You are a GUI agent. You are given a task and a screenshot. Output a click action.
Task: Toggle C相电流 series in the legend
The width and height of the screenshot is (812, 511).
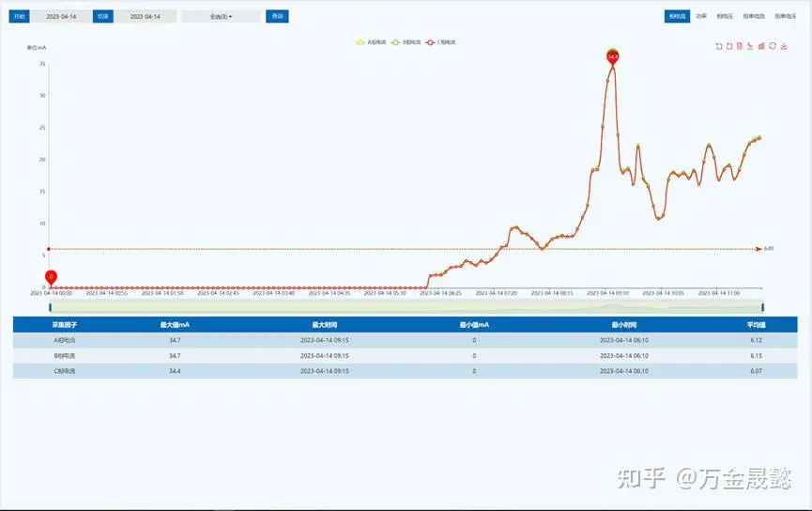point(441,42)
